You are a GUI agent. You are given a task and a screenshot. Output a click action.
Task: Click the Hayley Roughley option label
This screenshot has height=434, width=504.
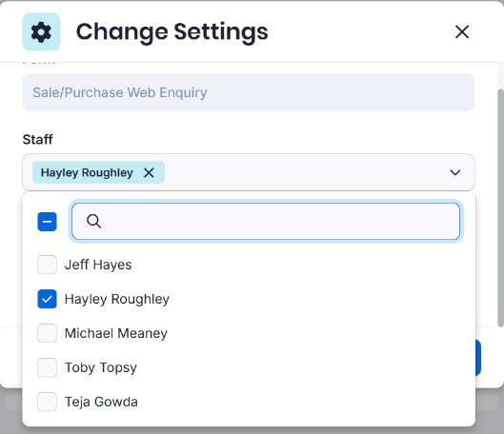[116, 299]
